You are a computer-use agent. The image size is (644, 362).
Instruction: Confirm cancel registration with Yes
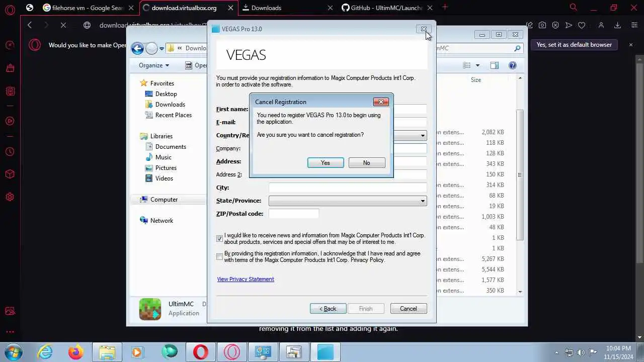326,163
